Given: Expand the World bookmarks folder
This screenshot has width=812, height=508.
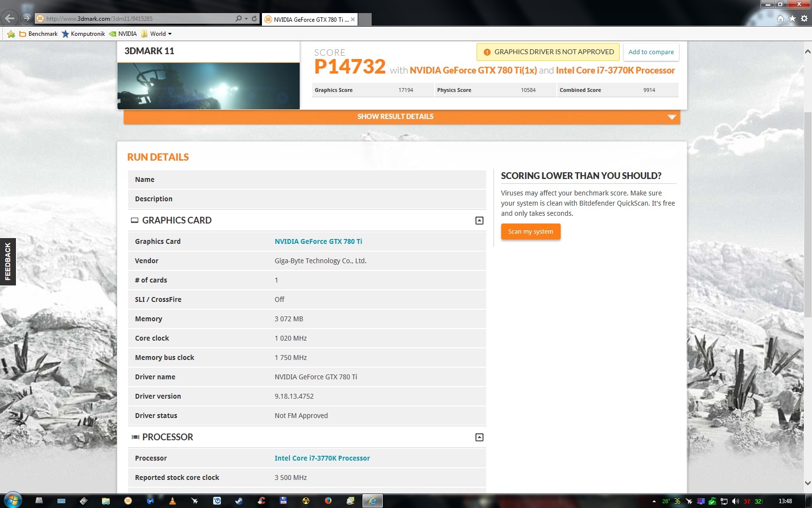Looking at the screenshot, I should point(156,34).
